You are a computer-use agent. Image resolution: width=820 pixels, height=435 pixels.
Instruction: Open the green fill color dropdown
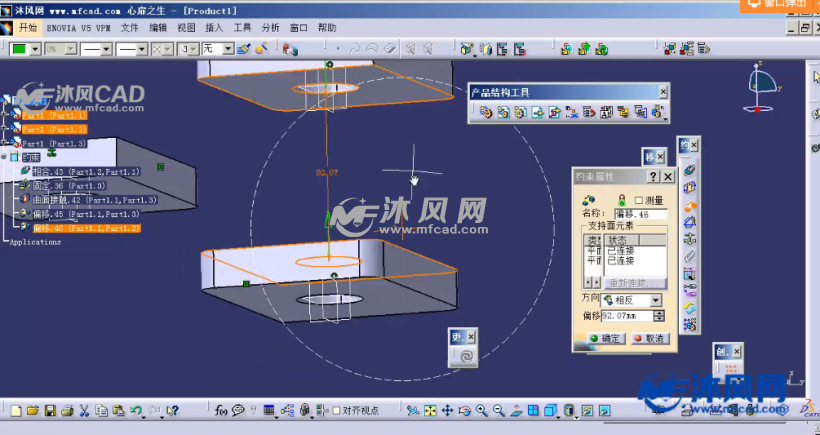click(x=35, y=49)
